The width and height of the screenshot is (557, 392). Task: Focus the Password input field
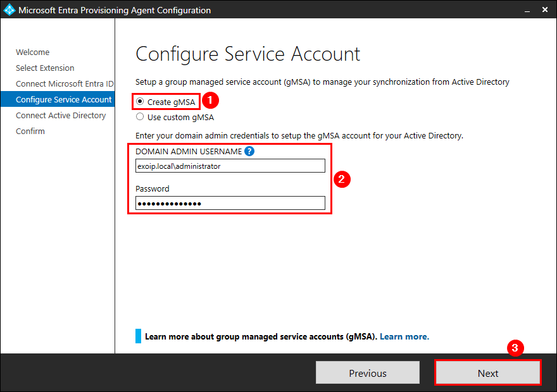230,203
